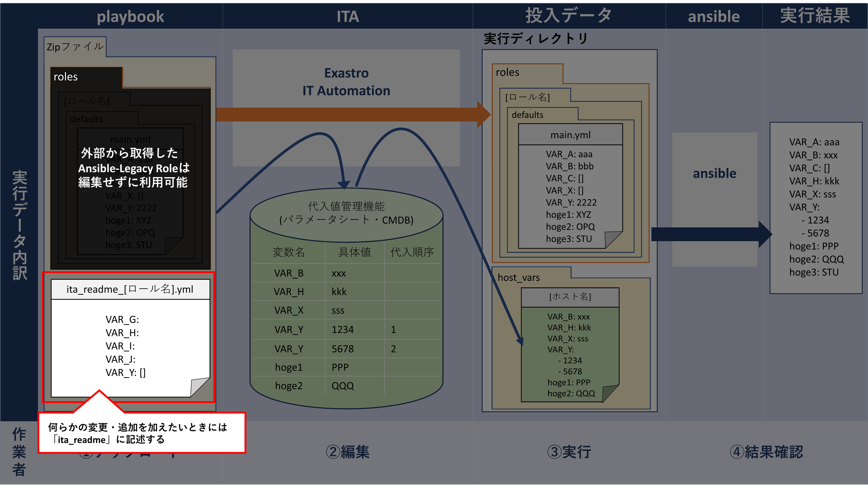Click "hoge3: STU" in the 実行結果 box
The height and width of the screenshot is (488, 868).
814,272
